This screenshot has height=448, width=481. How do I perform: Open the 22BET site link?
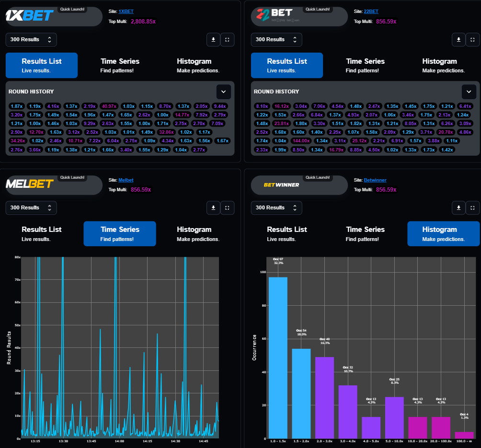click(371, 11)
